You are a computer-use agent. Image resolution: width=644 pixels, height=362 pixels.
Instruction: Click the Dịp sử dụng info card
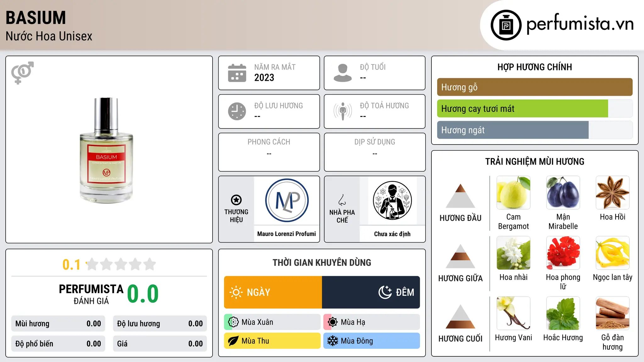375,152
